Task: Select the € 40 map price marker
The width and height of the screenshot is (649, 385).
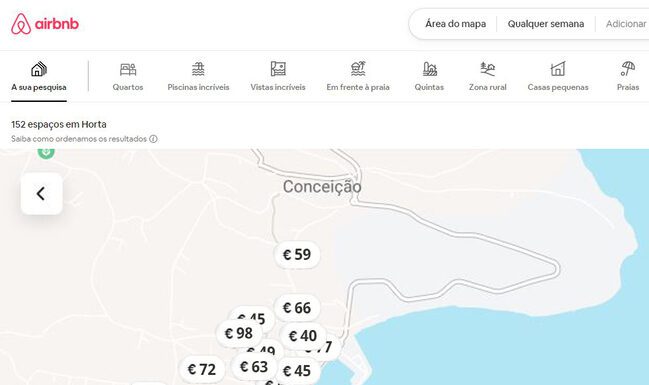Action: pyautogui.click(x=303, y=336)
